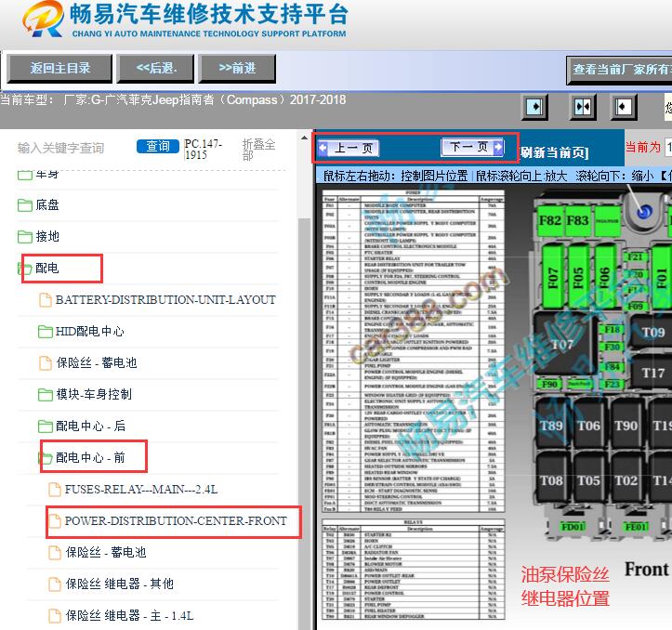The image size is (672, 630).
Task: Refresh the current page via 刷新当前页
Action: tap(555, 152)
